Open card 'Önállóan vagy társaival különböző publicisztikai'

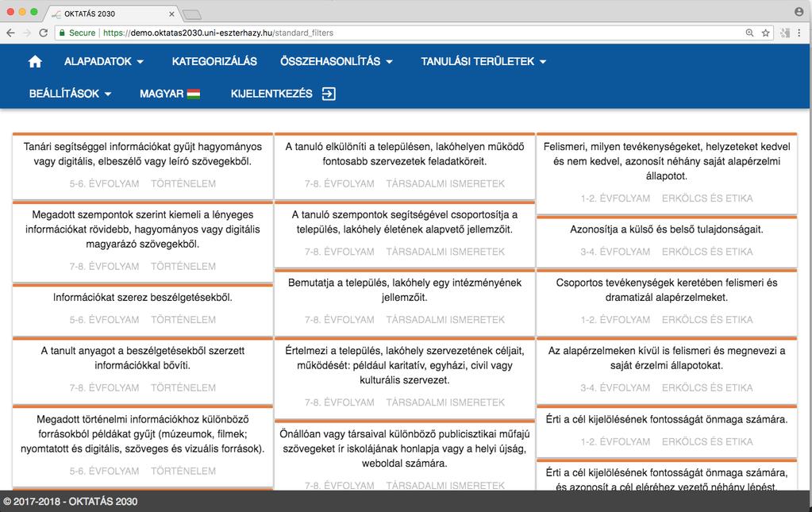(405, 456)
